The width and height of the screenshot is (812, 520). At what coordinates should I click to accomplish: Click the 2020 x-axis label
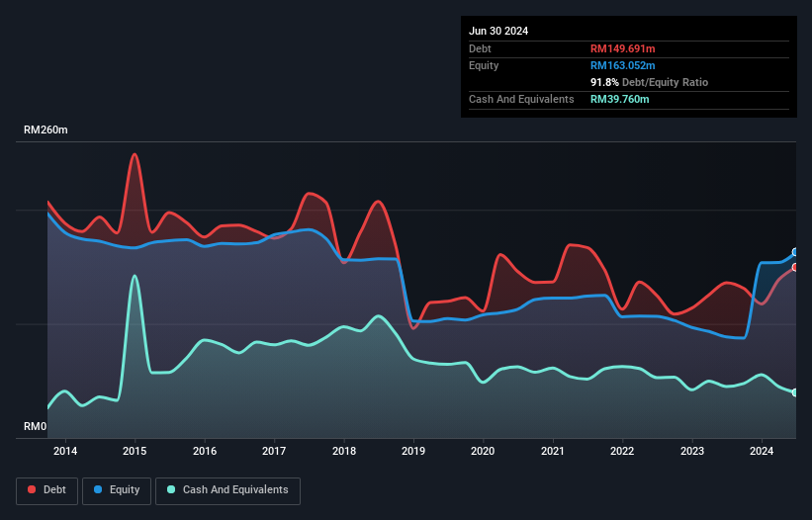coord(483,451)
